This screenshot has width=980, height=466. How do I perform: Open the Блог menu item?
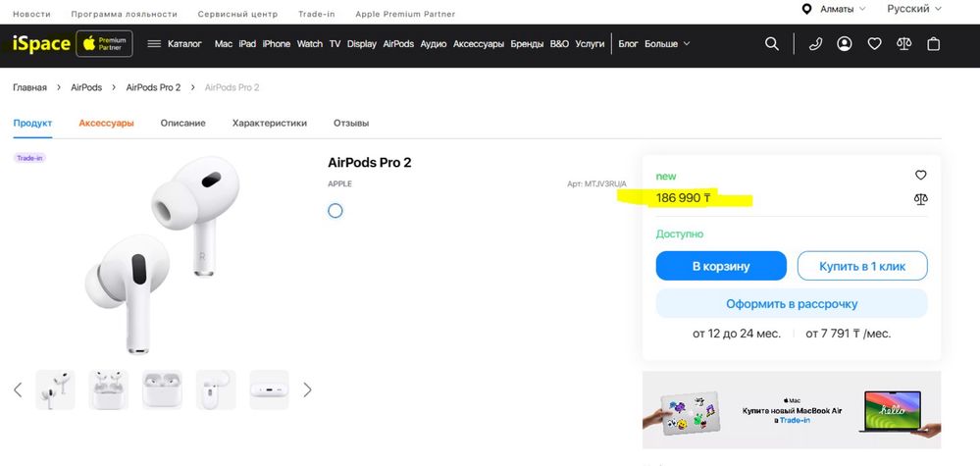coord(628,44)
